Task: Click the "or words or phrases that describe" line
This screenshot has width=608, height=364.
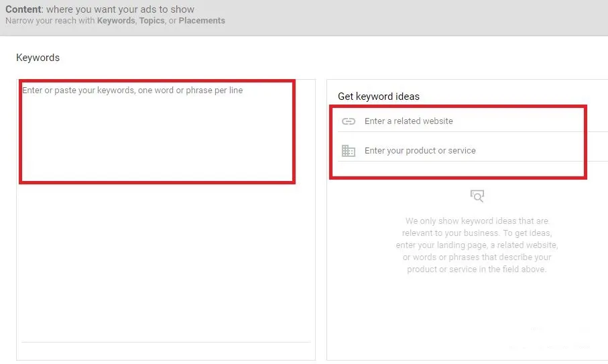Action: click(x=477, y=257)
